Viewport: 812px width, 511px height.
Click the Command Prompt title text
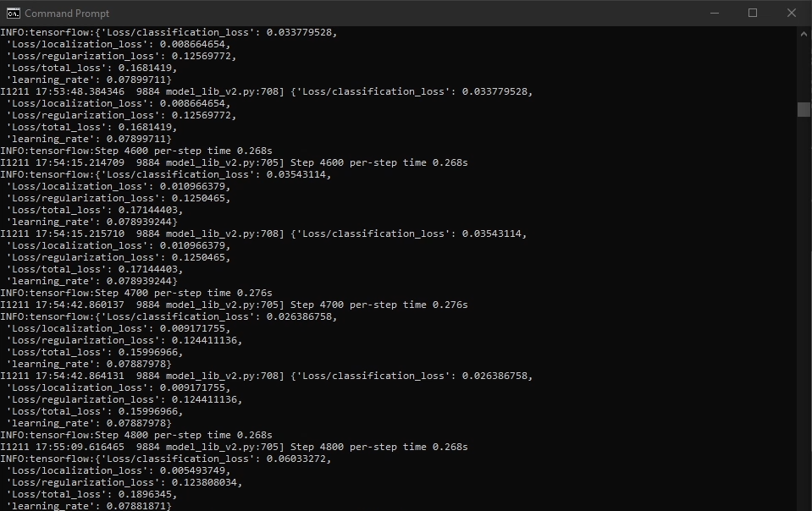click(67, 14)
